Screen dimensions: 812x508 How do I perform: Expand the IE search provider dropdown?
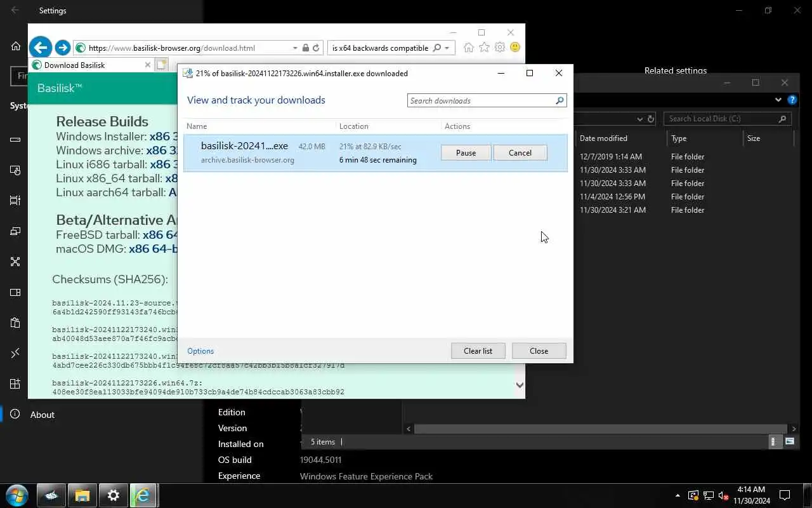(x=447, y=48)
